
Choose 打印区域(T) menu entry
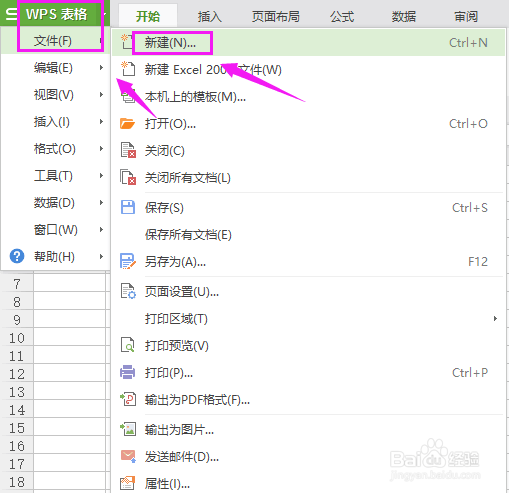click(308, 319)
